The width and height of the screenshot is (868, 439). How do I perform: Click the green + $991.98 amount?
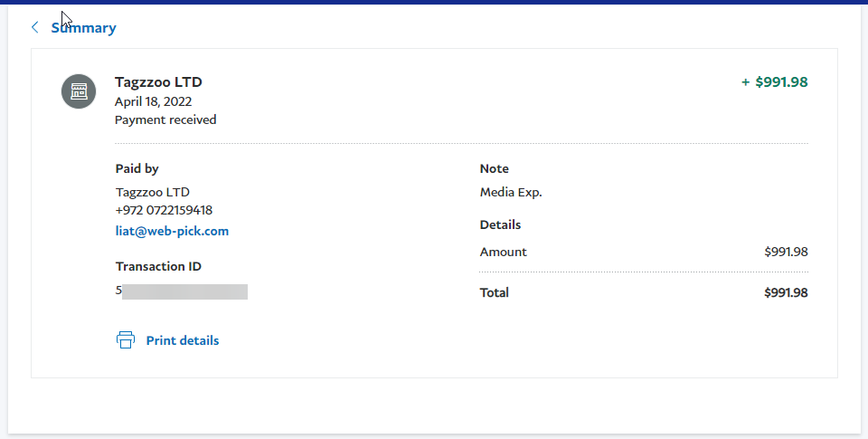(x=774, y=82)
